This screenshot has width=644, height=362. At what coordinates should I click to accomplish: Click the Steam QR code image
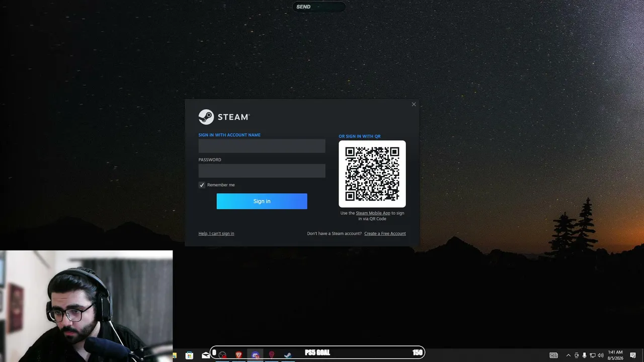tap(372, 174)
